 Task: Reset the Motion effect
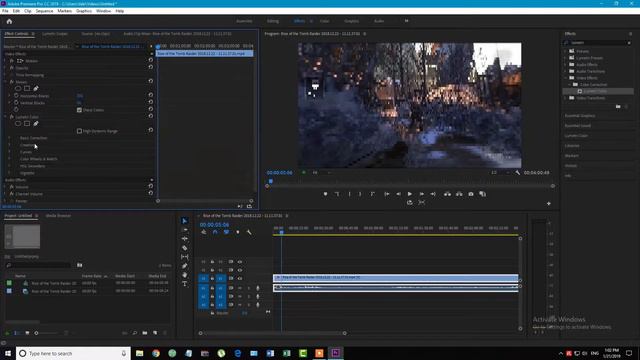click(x=151, y=60)
